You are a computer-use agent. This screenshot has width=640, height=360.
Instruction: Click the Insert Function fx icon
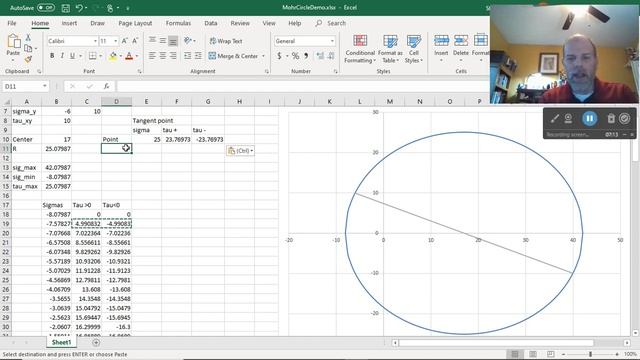[x=106, y=86]
